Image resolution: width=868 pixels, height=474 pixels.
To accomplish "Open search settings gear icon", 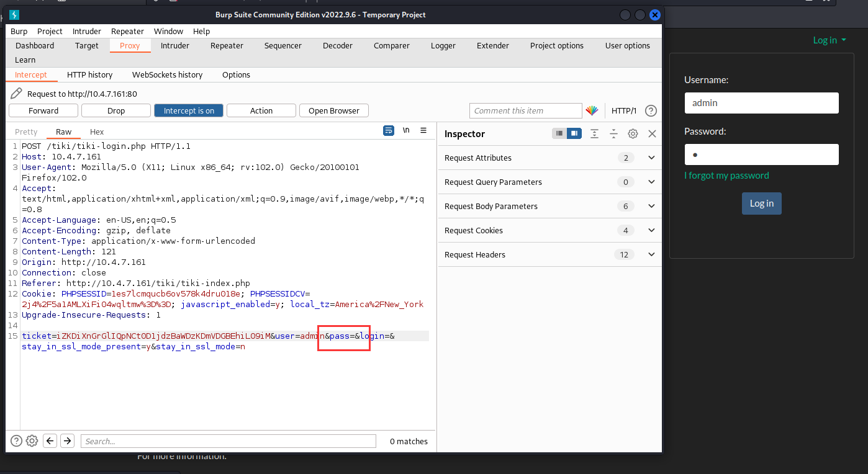I will (x=32, y=441).
